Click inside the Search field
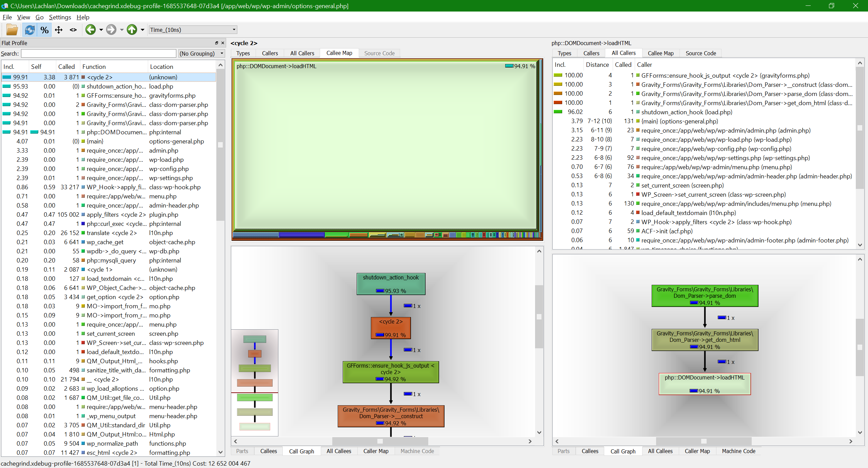Image resolution: width=868 pixels, height=468 pixels. pos(98,53)
